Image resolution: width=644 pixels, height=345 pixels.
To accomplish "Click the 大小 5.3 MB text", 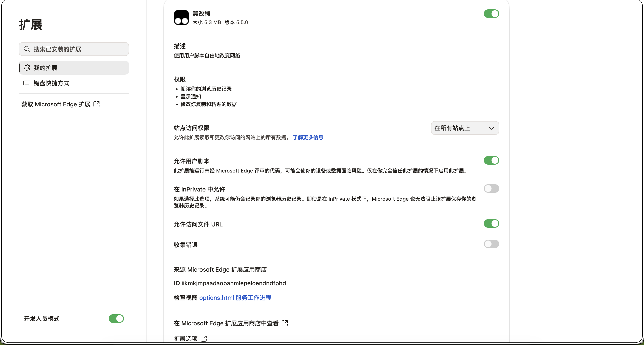I will point(207,22).
